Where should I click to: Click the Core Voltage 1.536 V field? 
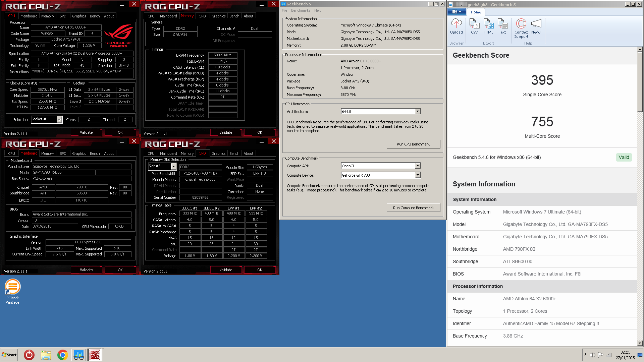click(x=89, y=45)
